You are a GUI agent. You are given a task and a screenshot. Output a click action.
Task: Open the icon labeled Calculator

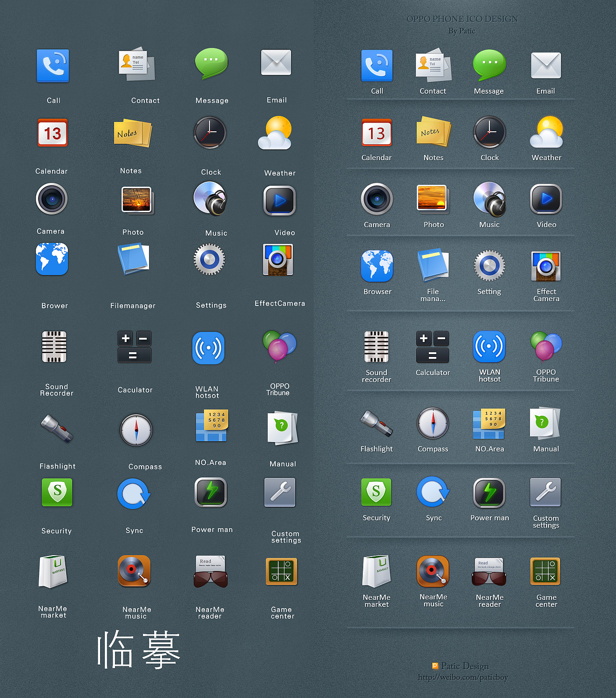coord(433,347)
